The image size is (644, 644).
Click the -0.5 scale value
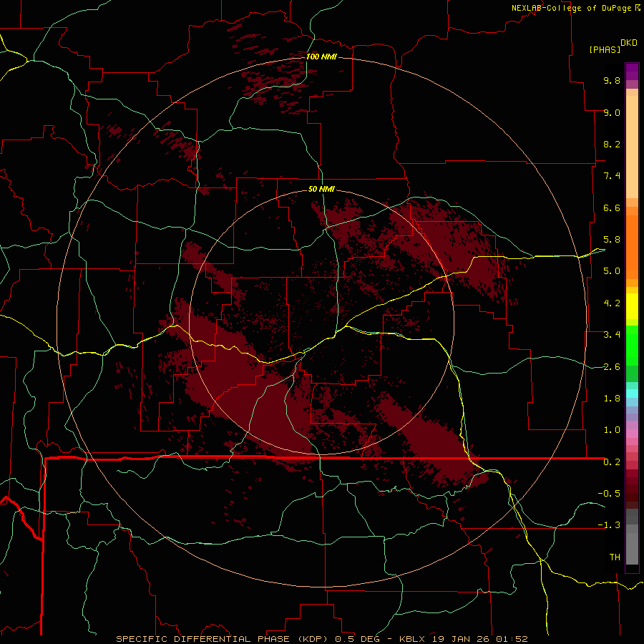click(x=609, y=494)
